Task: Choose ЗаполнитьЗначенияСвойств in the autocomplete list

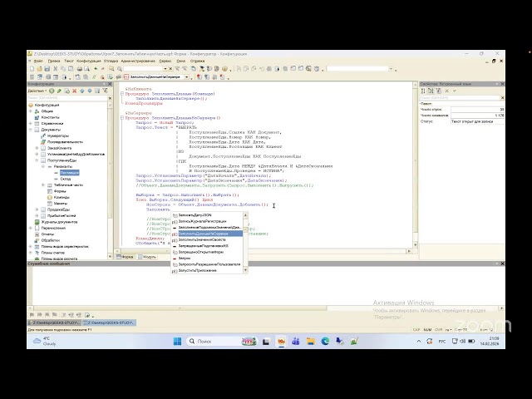Action: (207, 240)
